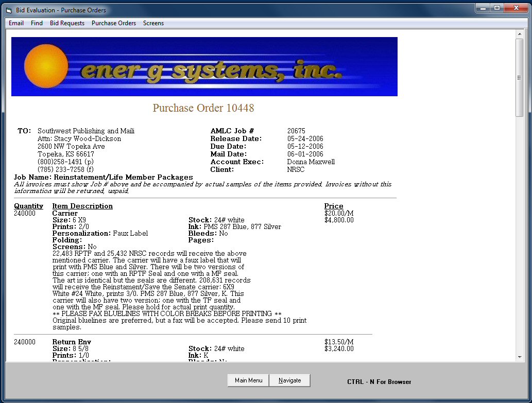Image resolution: width=532 pixels, height=403 pixels.
Task: Click Ink: PMS 287 Blue, 877 Silver
Action: pyautogui.click(x=234, y=227)
